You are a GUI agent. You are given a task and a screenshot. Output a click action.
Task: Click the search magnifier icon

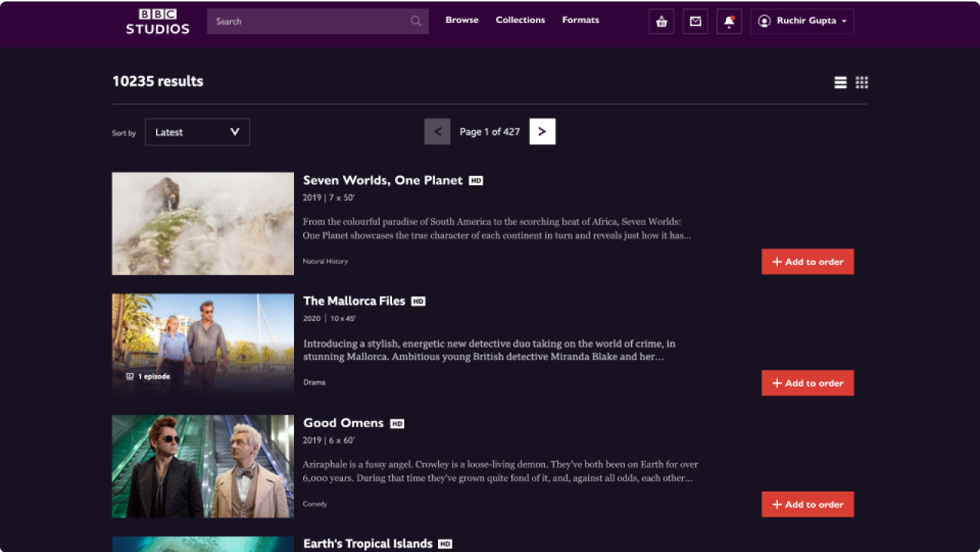click(x=416, y=21)
